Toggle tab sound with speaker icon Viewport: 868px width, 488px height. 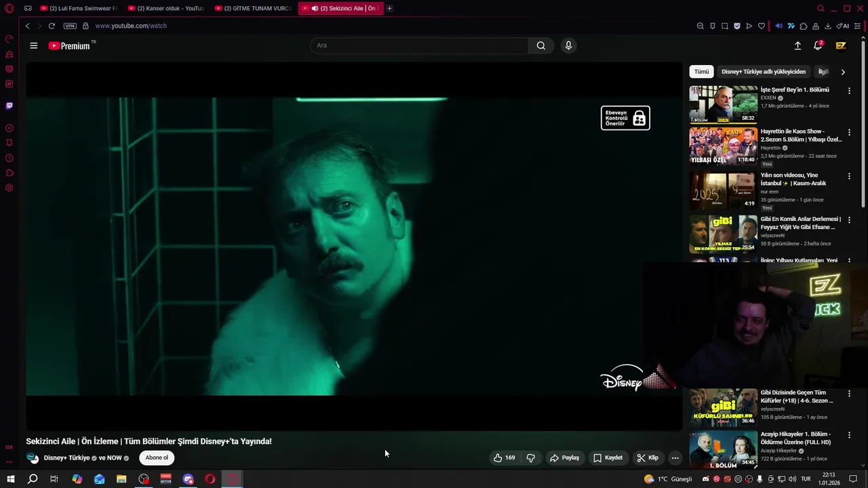(315, 8)
